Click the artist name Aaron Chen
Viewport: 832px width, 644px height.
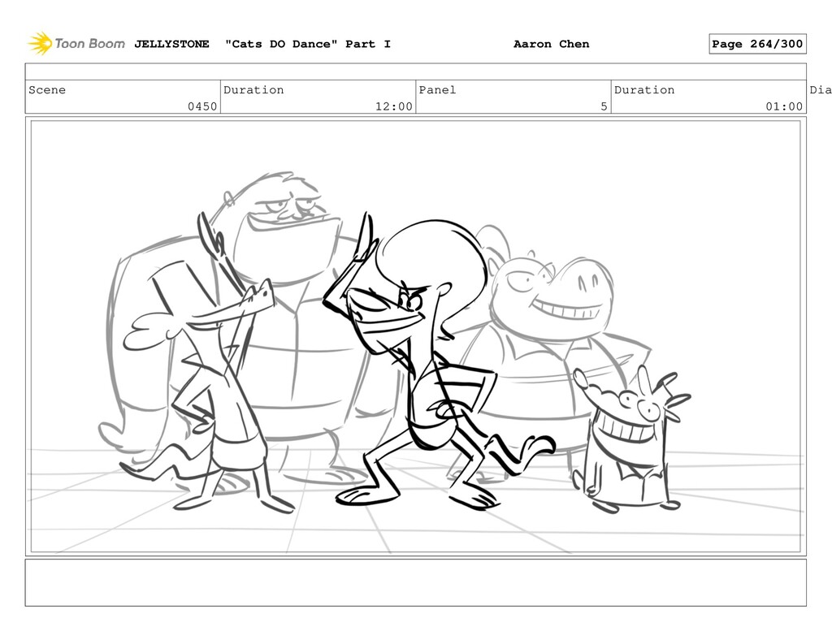[552, 44]
